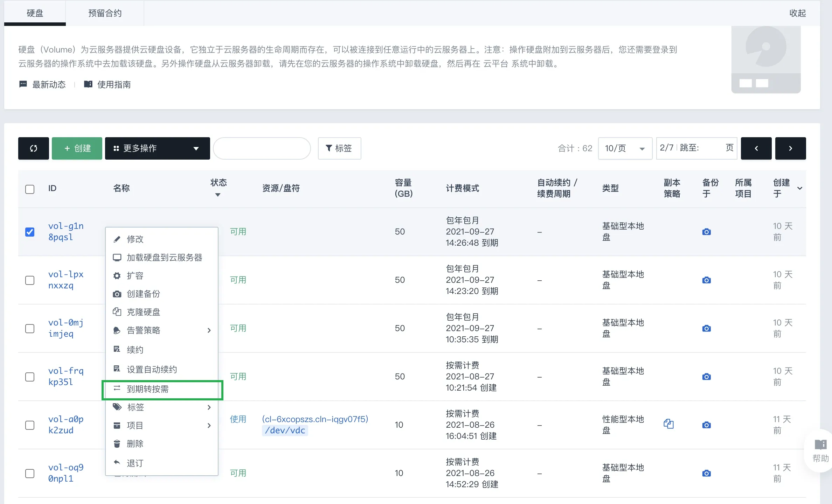The height and width of the screenshot is (504, 832).
Task: Click the reply arrow icon next to 退订
Action: [117, 462]
